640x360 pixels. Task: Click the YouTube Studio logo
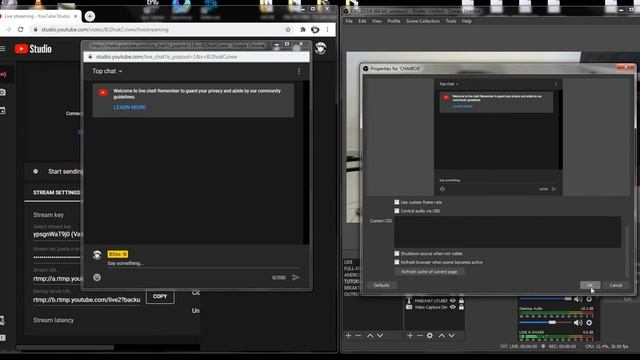(x=33, y=49)
